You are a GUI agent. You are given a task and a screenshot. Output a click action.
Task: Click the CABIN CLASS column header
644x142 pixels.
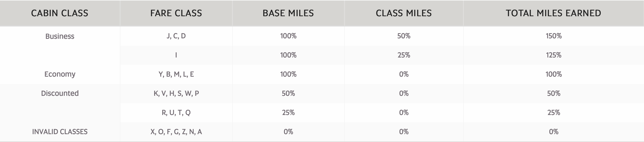(60, 13)
